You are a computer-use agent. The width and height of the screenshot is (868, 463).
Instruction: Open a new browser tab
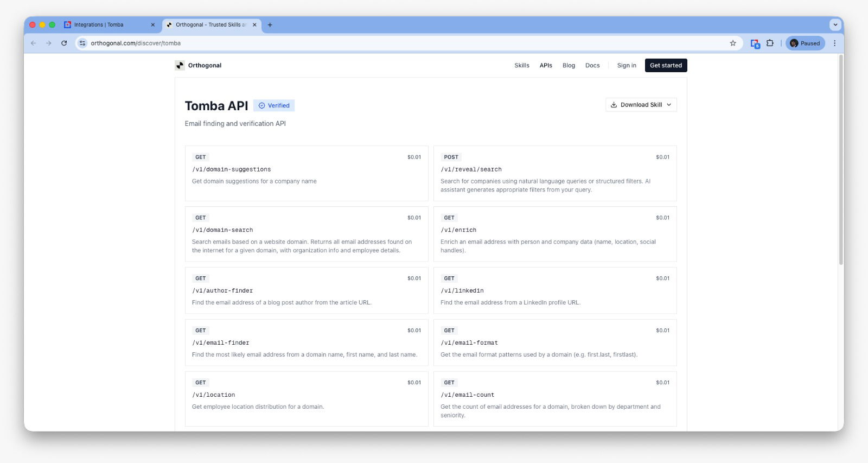(270, 25)
